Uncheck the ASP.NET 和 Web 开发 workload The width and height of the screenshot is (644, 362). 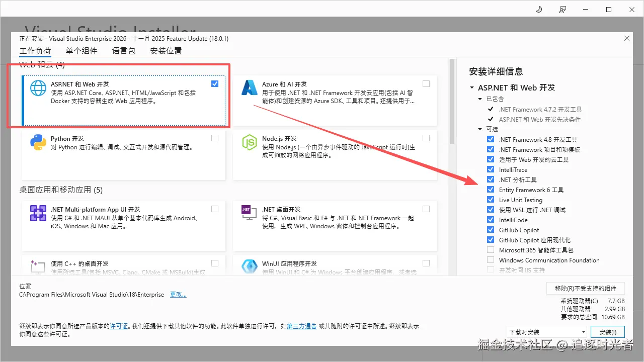coord(215,84)
